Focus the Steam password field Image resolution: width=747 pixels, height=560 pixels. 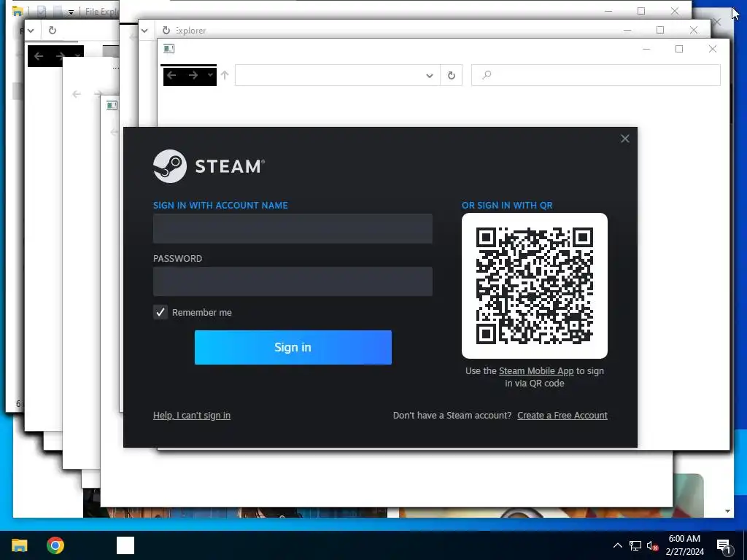pos(293,281)
